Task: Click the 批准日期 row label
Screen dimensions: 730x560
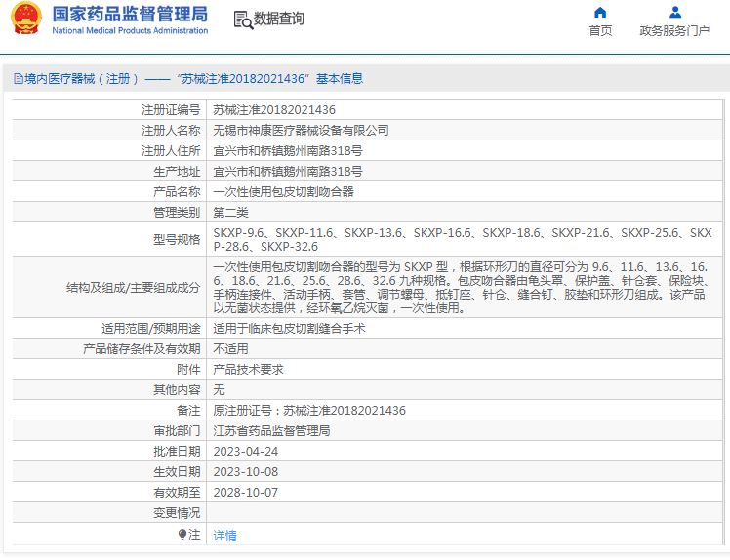Action: [177, 452]
